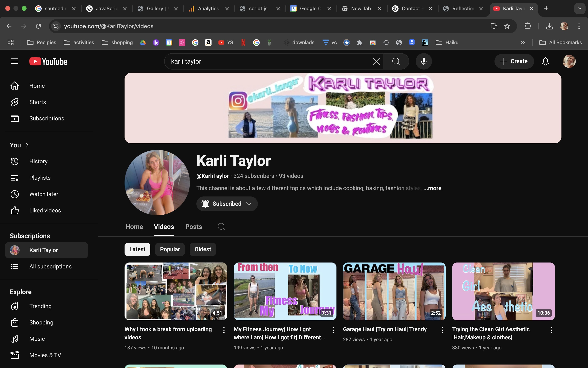
Task: Open the Haiku bookmarks folder
Action: 447,42
